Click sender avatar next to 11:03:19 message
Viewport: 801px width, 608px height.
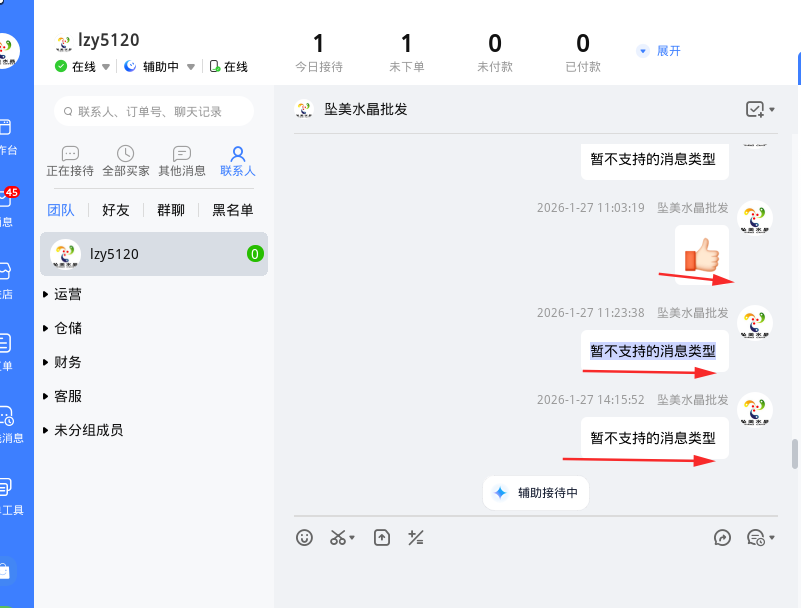[755, 218]
